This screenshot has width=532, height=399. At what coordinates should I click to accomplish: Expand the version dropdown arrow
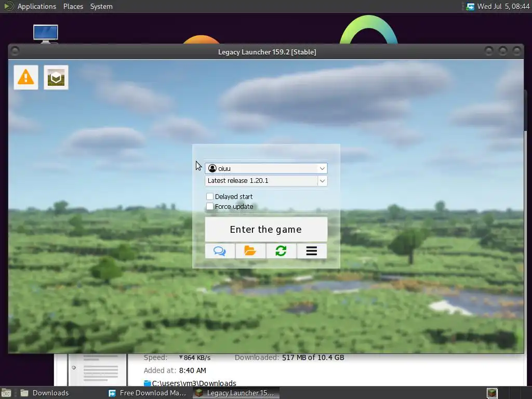coord(322,181)
